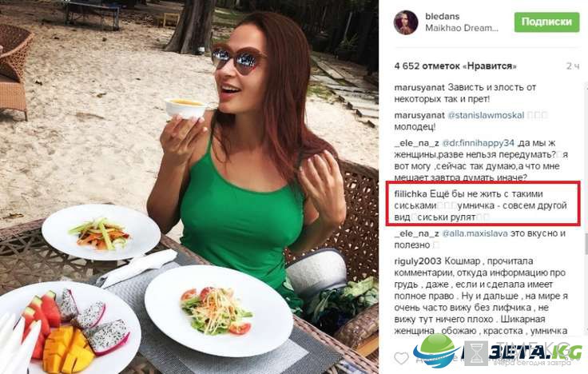Open _ele_na_z profile above highlighted comment

[416, 143]
